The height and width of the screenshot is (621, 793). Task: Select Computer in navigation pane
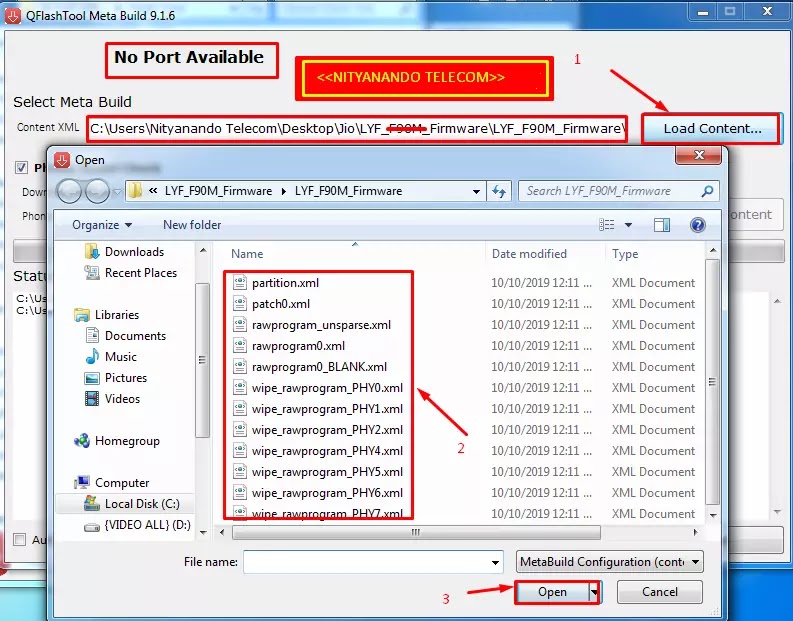point(121,482)
